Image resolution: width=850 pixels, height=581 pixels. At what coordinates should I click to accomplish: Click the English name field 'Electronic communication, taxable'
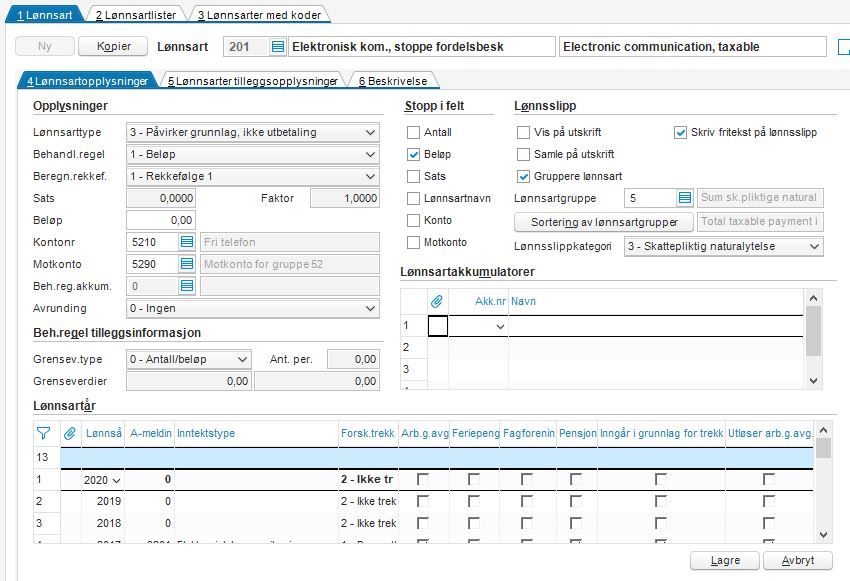tap(693, 47)
